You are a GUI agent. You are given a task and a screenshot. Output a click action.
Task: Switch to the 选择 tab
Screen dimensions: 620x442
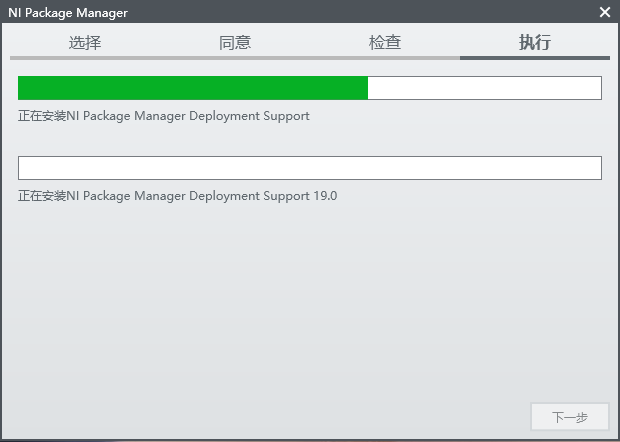coord(85,43)
